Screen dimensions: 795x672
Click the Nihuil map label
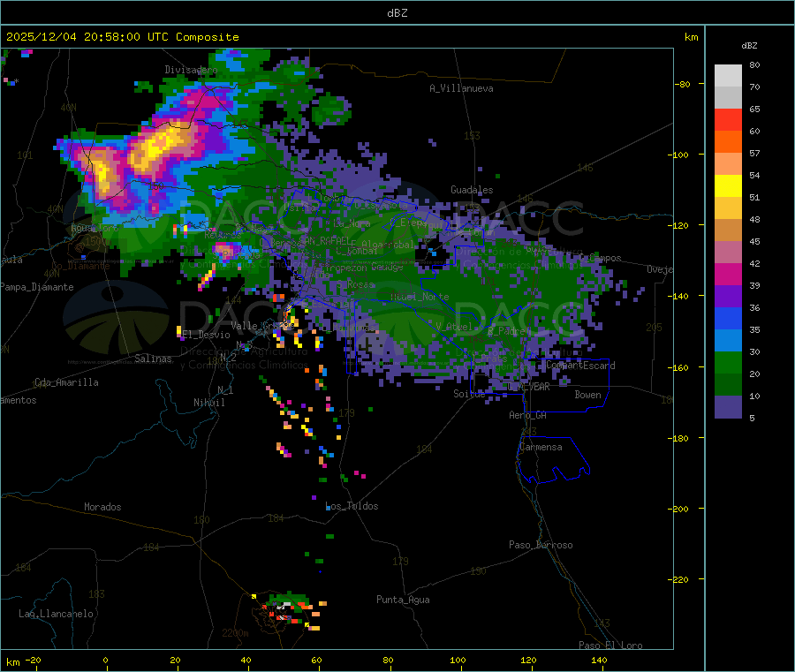click(208, 403)
